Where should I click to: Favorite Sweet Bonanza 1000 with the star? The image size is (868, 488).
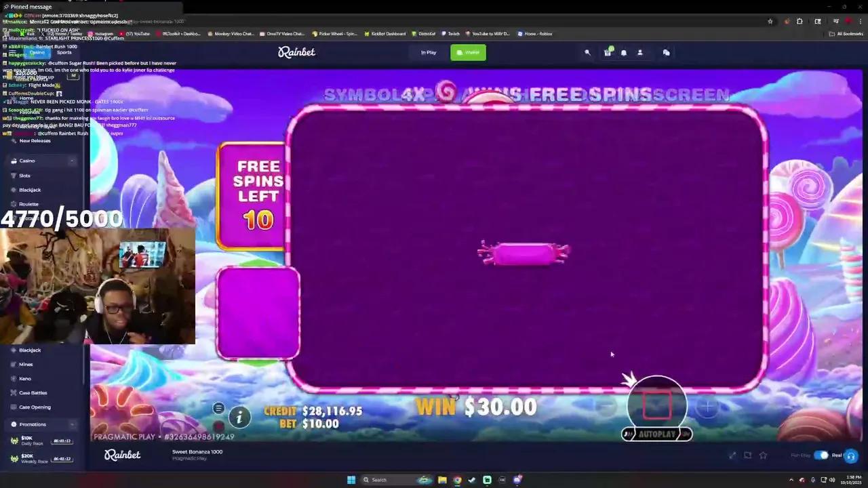click(763, 455)
